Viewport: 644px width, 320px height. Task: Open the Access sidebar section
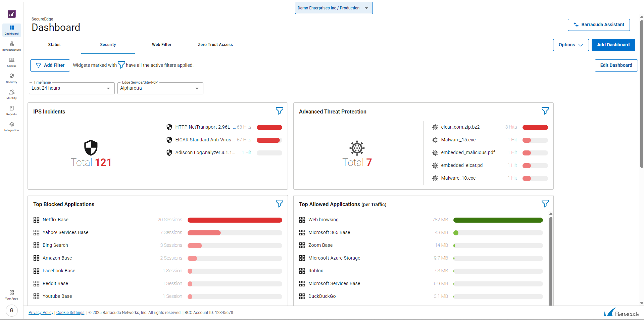coord(11,62)
